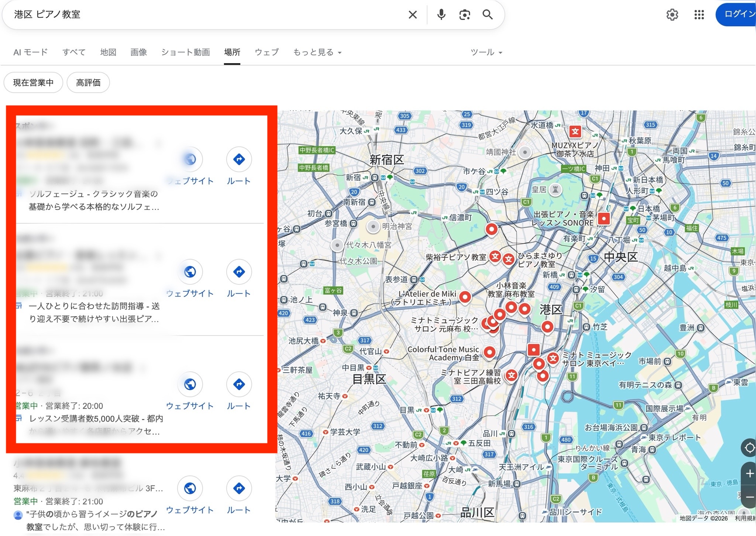Zoom out on the map
The width and height of the screenshot is (756, 536).
[x=749, y=497]
